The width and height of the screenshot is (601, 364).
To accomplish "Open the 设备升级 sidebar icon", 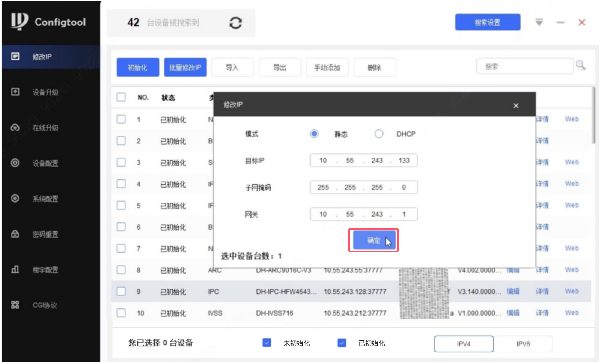I will click(15, 92).
